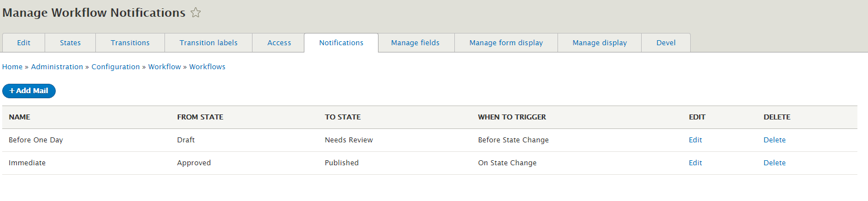The height and width of the screenshot is (201, 868).
Task: Open the Transitions tab
Action: click(130, 43)
